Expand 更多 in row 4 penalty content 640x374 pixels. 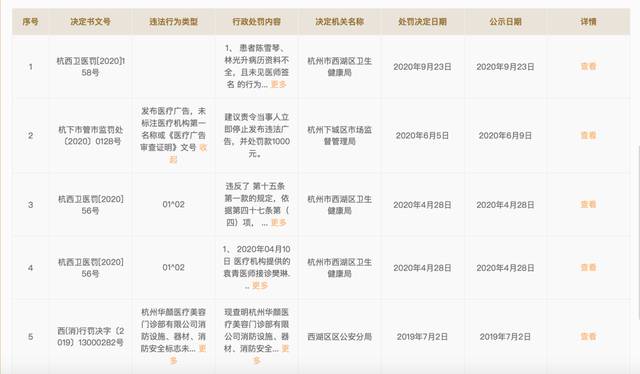coord(260,286)
